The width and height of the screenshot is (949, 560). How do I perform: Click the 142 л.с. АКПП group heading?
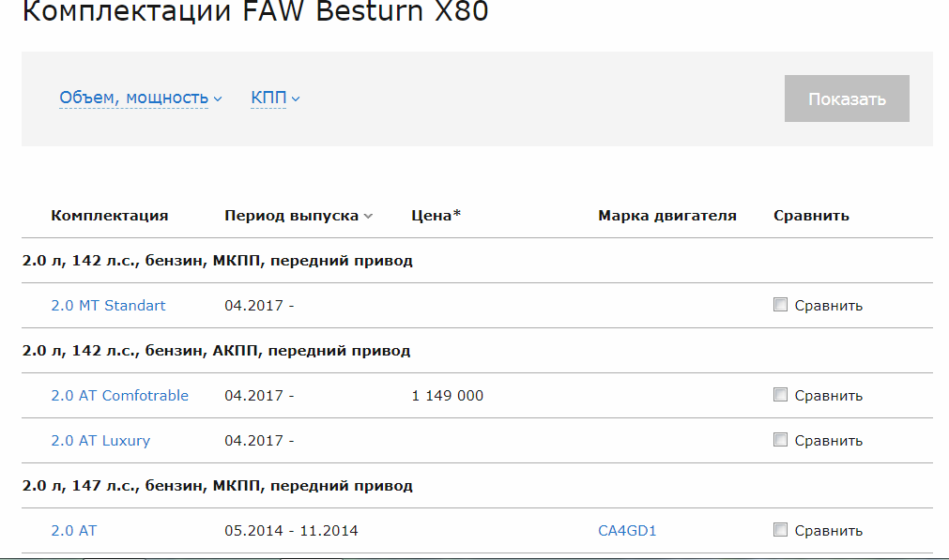(x=216, y=351)
